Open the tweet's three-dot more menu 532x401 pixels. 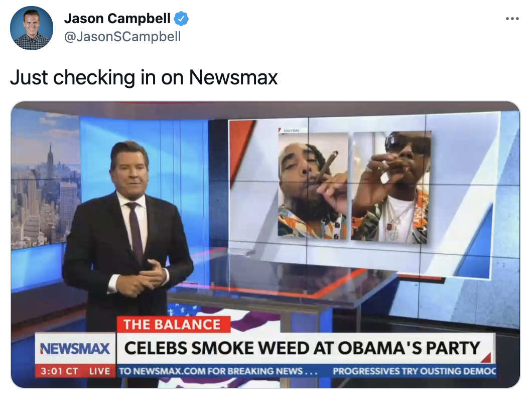point(512,19)
